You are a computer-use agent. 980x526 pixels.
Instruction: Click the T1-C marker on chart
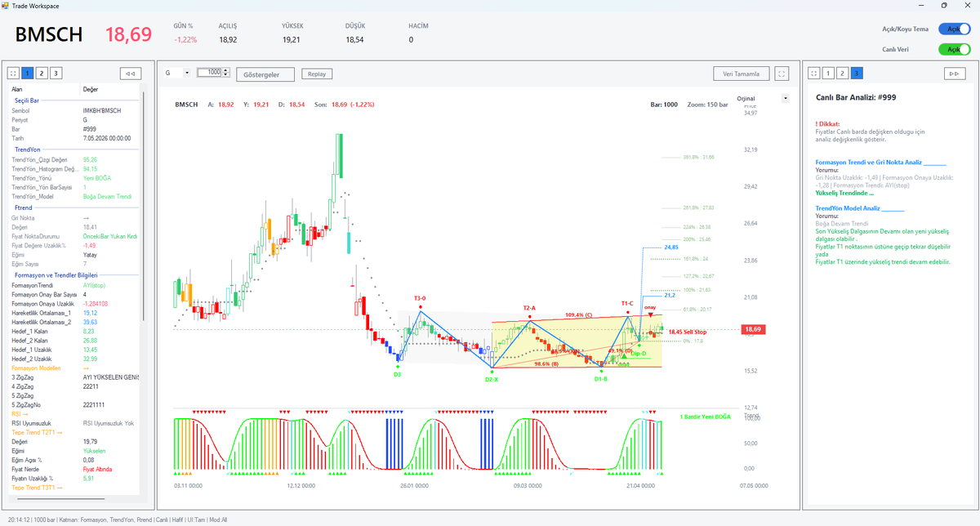[x=627, y=303]
